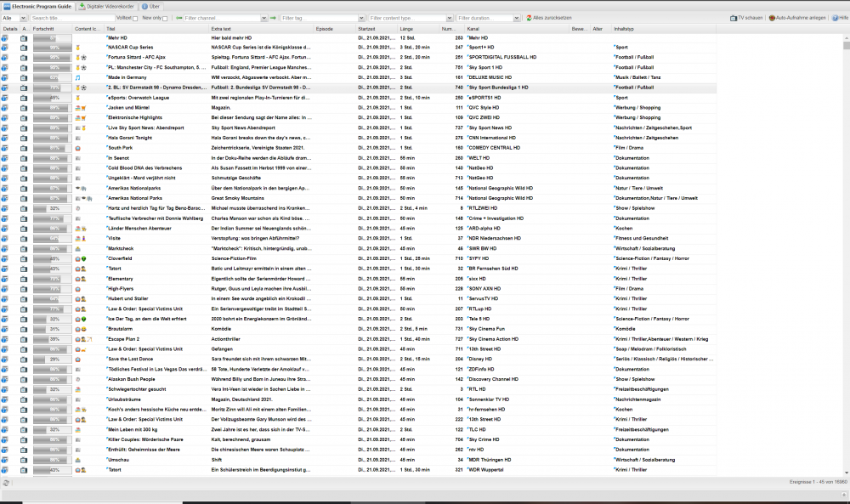Record icon for eSports: Overwatch League row
The height and width of the screenshot is (504, 850).
click(x=23, y=98)
